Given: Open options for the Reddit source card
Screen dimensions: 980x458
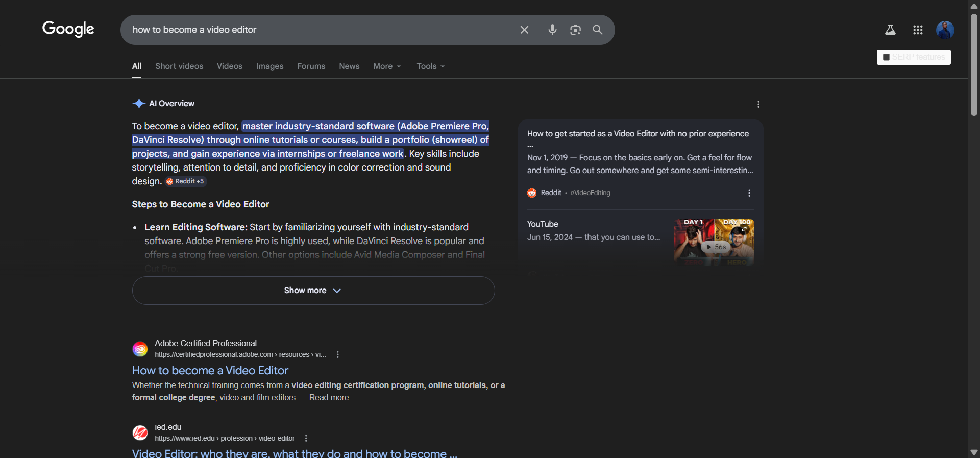Looking at the screenshot, I should (x=749, y=193).
